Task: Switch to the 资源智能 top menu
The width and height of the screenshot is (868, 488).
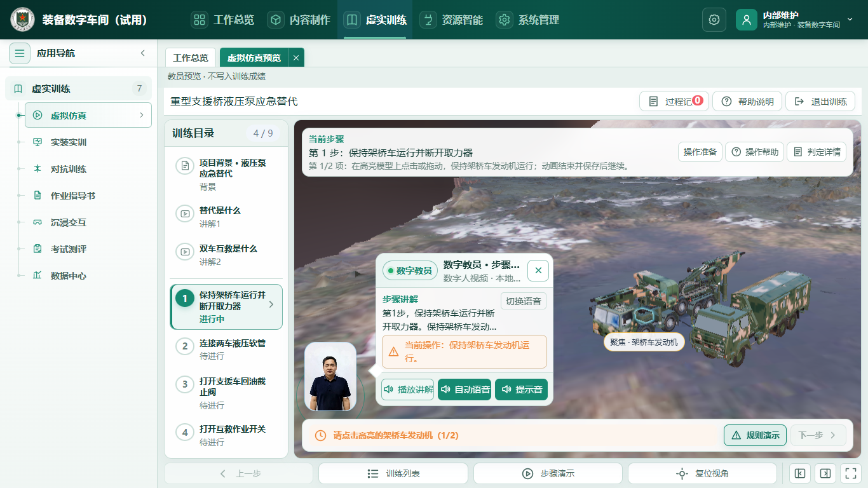Action: click(454, 20)
